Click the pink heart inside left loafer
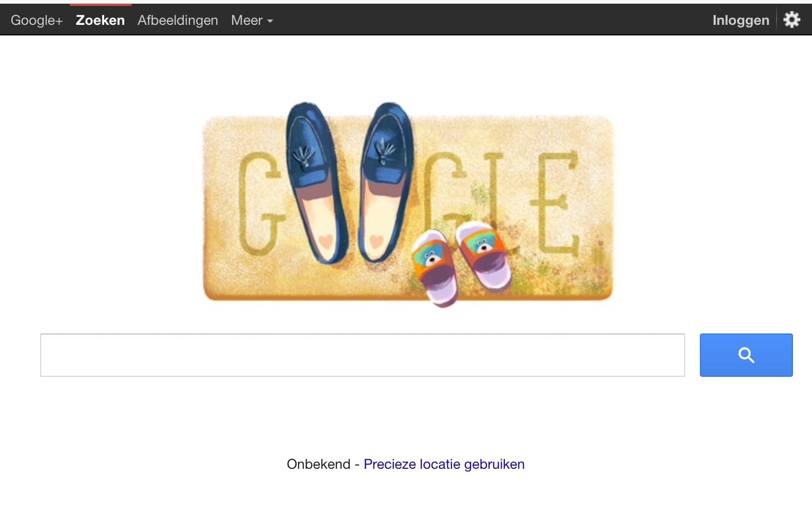This screenshot has width=812, height=510. tap(326, 241)
